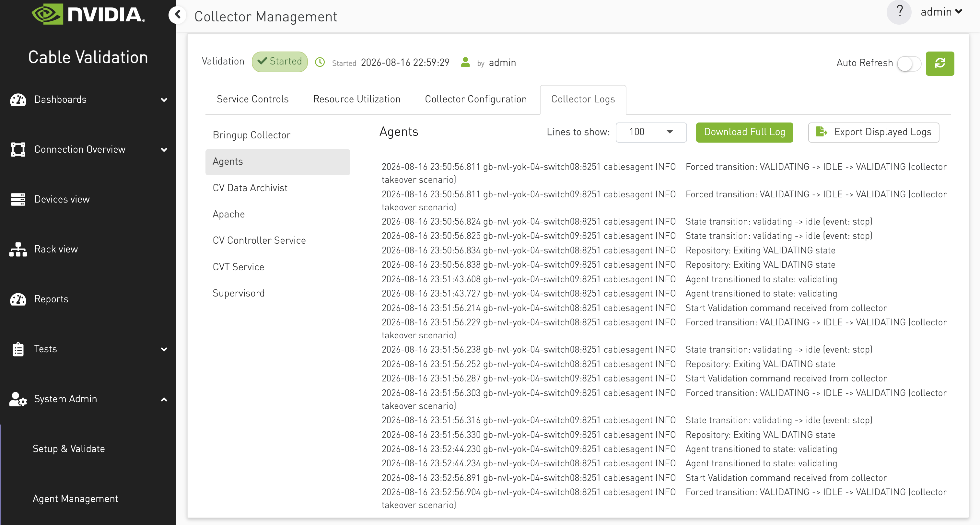Switch to the Service Controls tab
This screenshot has width=980, height=525.
252,99
